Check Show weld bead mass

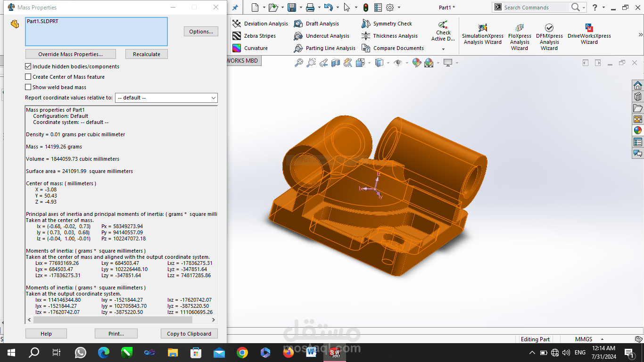click(x=28, y=87)
